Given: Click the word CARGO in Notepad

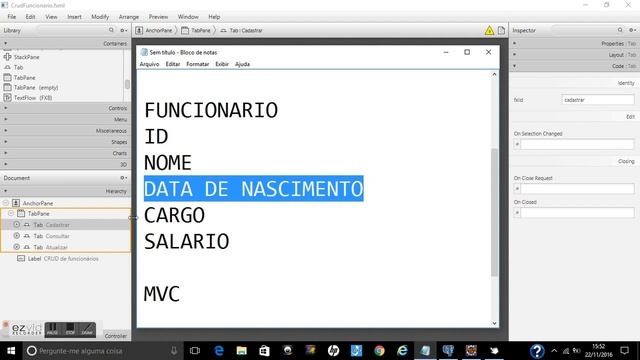Looking at the screenshot, I should coord(174,215).
